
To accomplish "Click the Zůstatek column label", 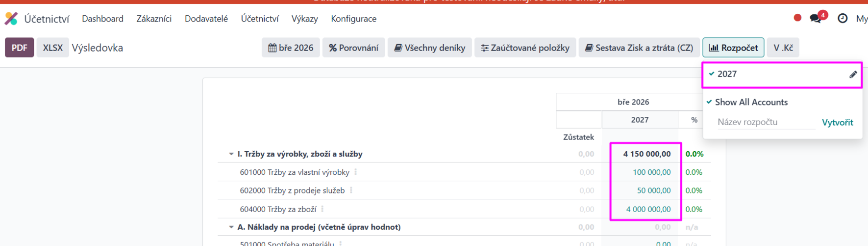I will click(578, 137).
